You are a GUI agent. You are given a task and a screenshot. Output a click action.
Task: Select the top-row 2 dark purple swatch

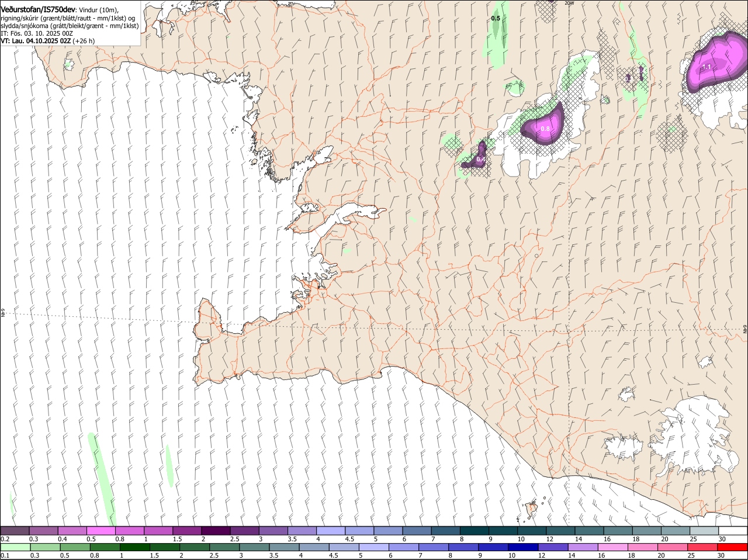tap(216, 531)
